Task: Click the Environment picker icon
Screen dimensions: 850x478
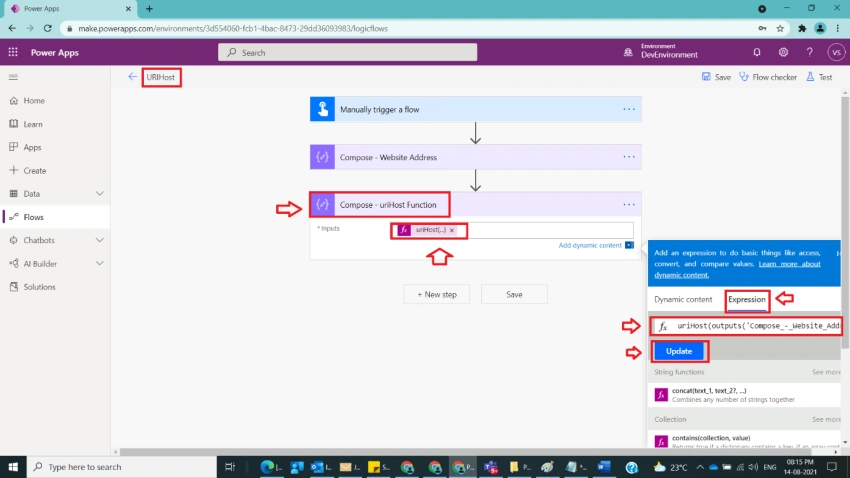Action: click(628, 52)
